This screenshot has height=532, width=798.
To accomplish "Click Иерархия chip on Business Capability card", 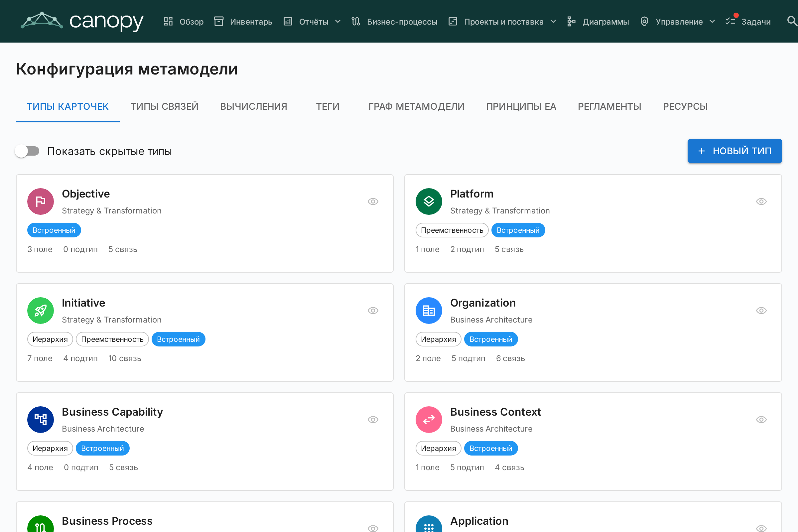I will 50,448.
